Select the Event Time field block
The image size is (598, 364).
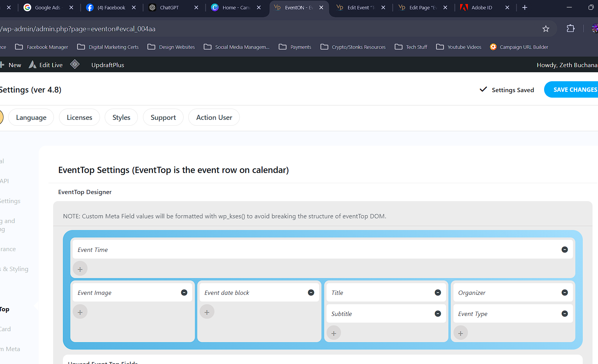click(x=323, y=250)
